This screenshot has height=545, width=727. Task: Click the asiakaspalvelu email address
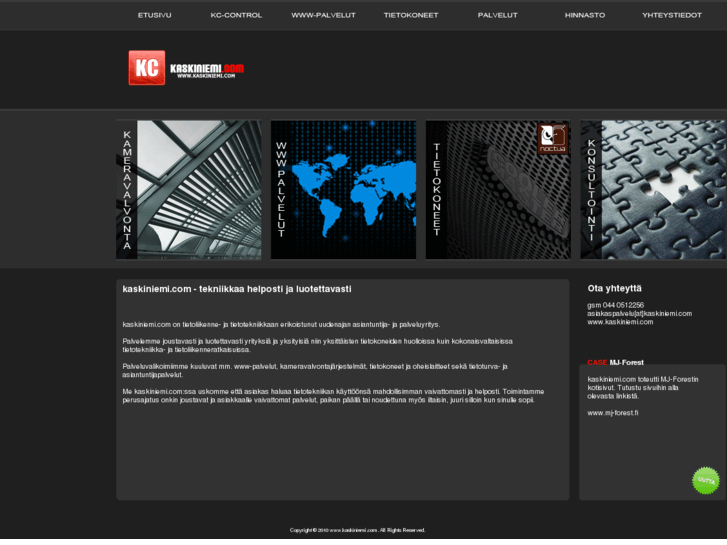click(639, 314)
